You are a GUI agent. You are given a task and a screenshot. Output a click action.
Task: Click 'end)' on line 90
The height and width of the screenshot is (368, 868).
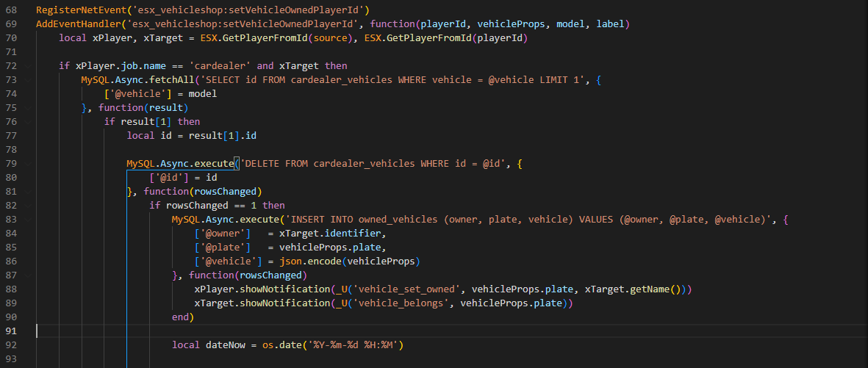tap(183, 317)
